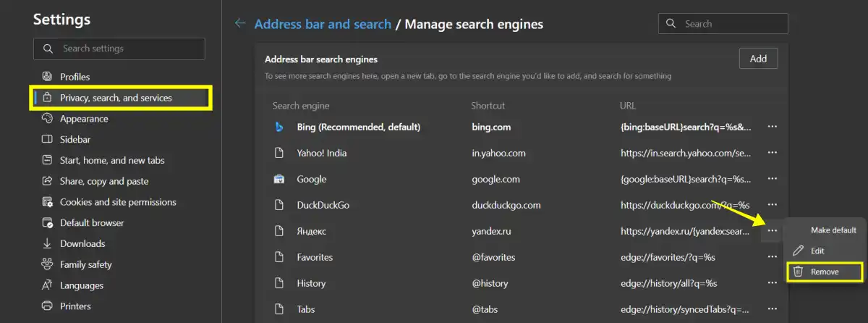Open Privacy, search, and services settings
The height and width of the screenshot is (323, 868).
[x=121, y=98]
